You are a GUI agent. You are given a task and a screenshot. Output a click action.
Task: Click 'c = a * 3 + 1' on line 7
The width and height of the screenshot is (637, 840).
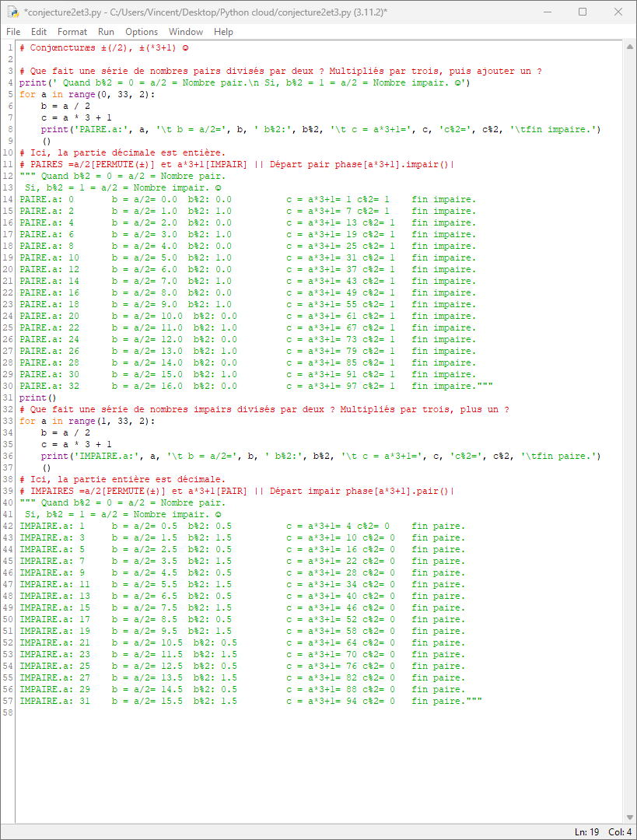(x=76, y=117)
